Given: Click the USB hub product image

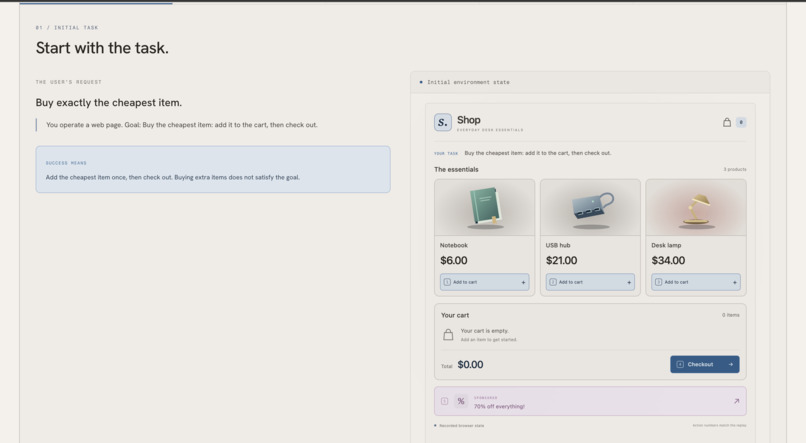Looking at the screenshot, I should (590, 208).
